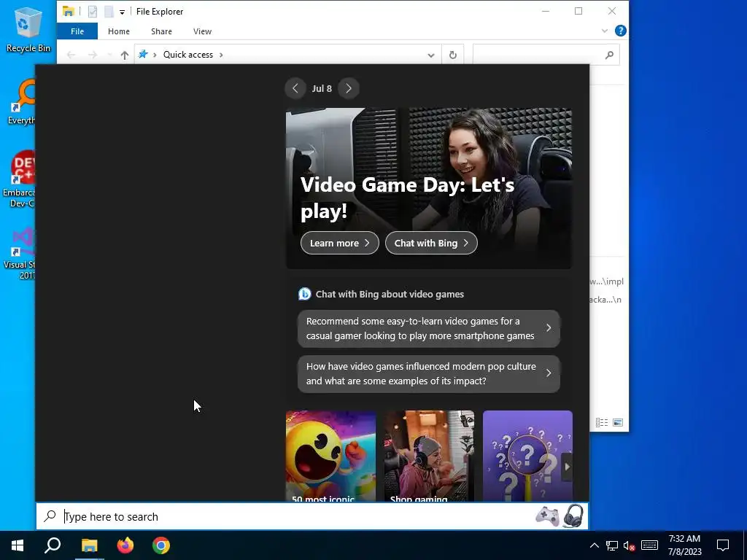Launch the Embarcadero Dev-C++ desktop shortcut
Viewport: 747px width, 560px height.
19,179
